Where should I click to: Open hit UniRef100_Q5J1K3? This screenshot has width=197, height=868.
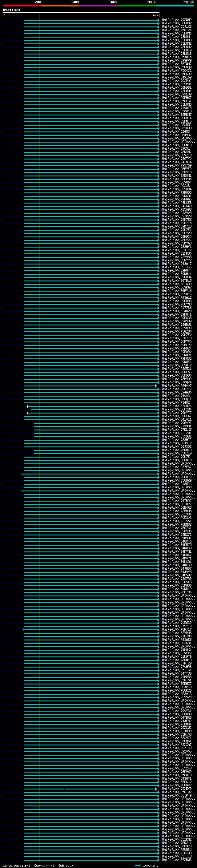(177, 26)
